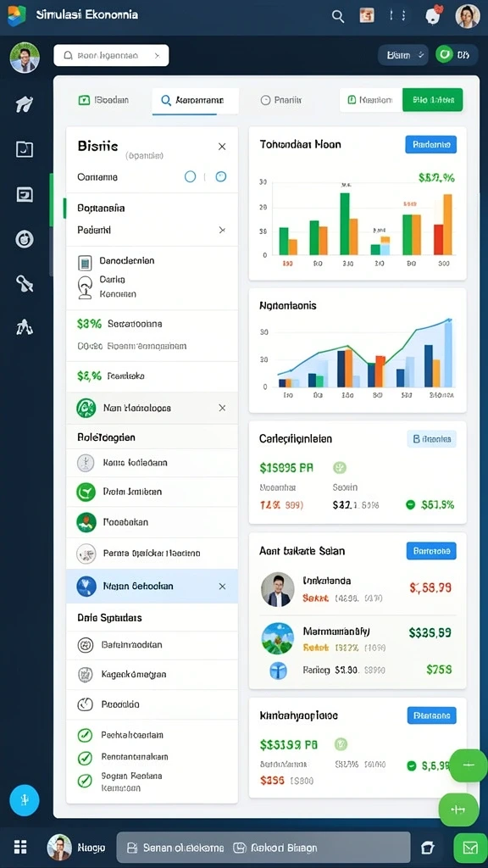
Task: Click the blue button on Tohondaat Hoan chart
Action: click(x=431, y=144)
